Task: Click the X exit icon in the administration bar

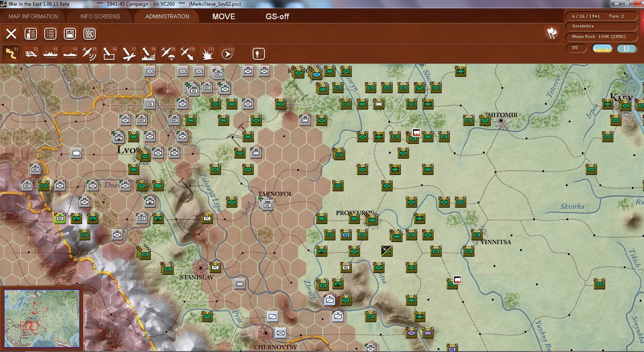Action: click(x=11, y=34)
